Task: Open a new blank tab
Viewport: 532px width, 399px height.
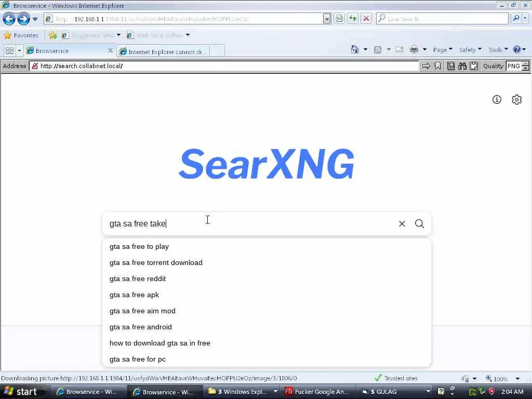Action: (x=217, y=51)
